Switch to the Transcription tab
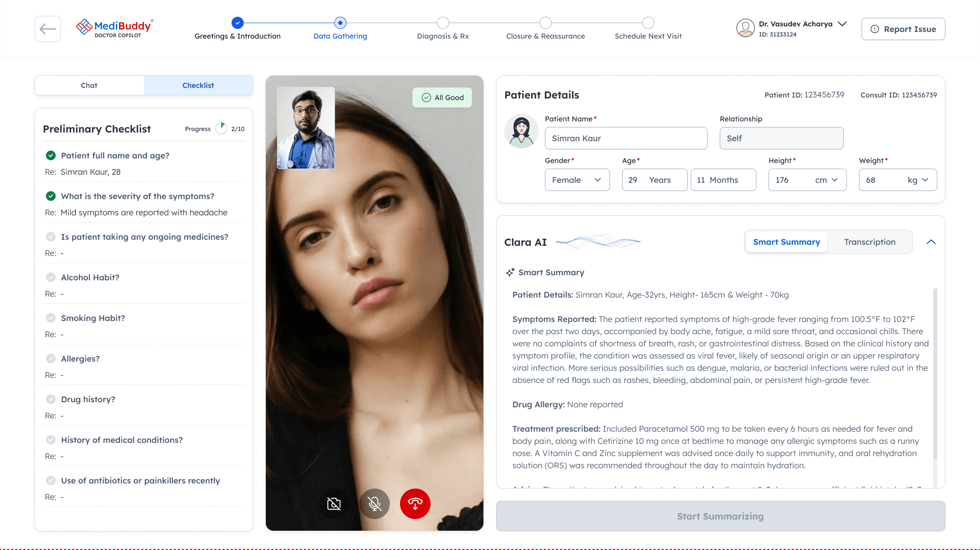Viewport: 980px width, 550px height. coord(869,242)
